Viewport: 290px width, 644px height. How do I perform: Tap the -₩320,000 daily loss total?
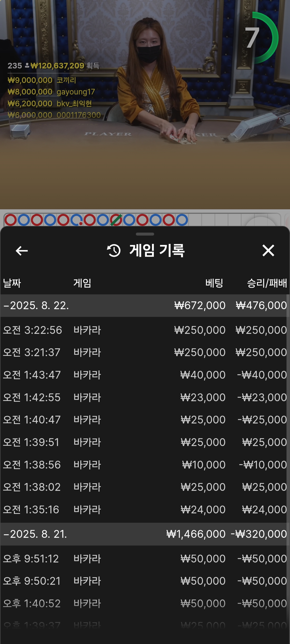[259, 534]
